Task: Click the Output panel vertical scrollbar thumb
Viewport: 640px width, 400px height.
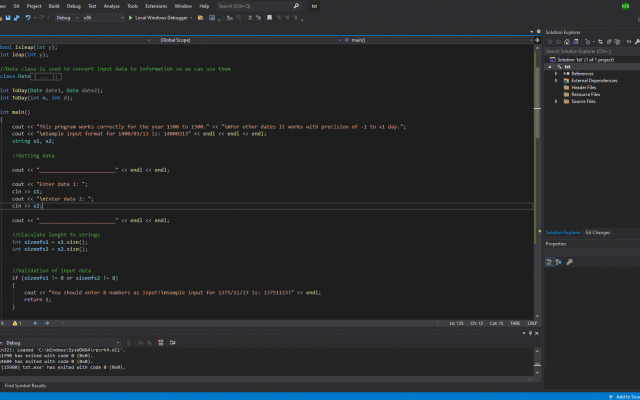Action: 537,364
